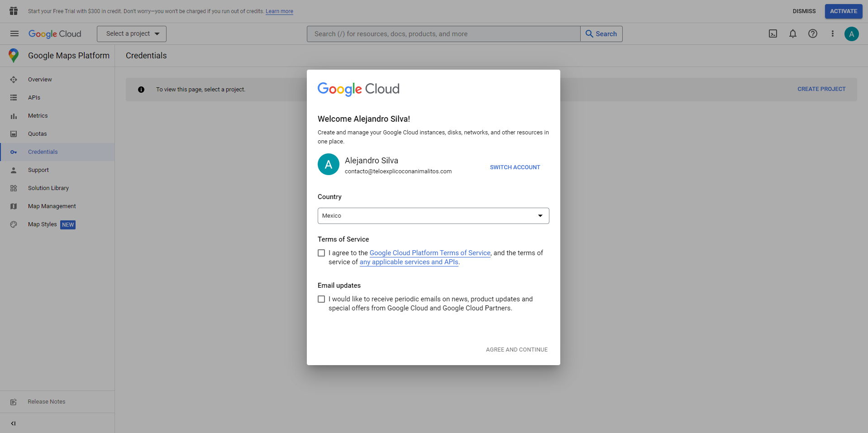Click the Switch Account button
This screenshot has width=868, height=433.
tap(515, 167)
